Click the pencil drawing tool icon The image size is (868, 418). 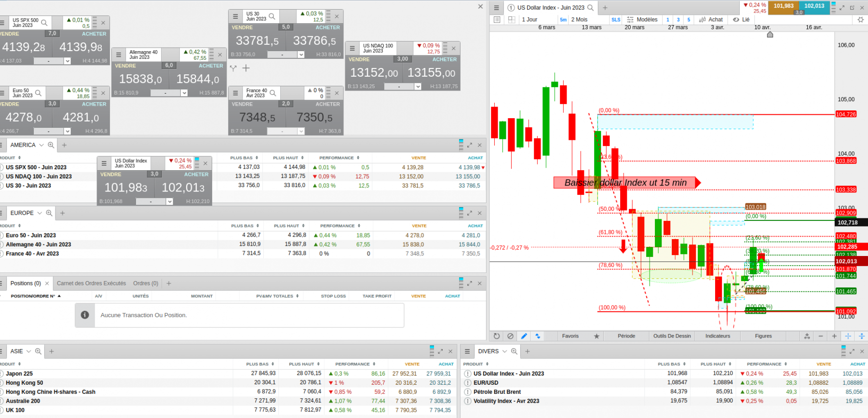[x=524, y=336]
